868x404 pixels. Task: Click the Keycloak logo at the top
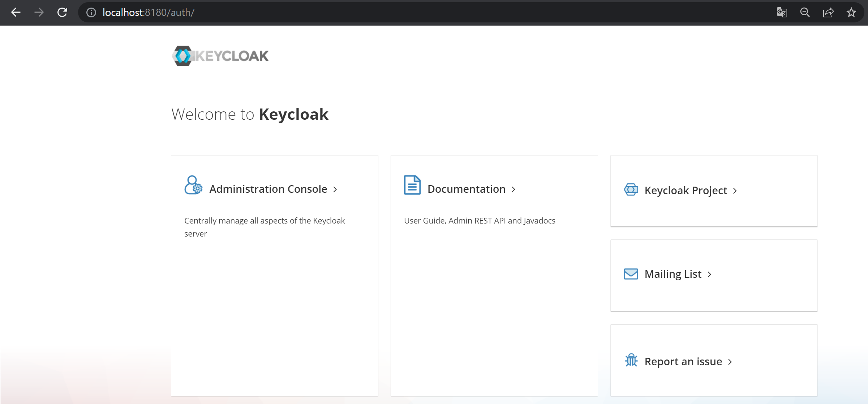[220, 55]
